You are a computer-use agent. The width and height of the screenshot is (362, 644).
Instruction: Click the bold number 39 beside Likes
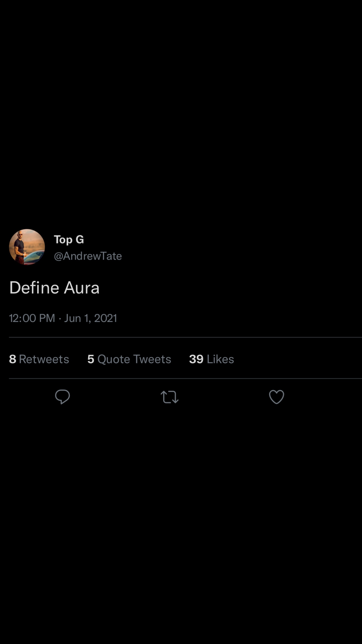[x=196, y=359]
